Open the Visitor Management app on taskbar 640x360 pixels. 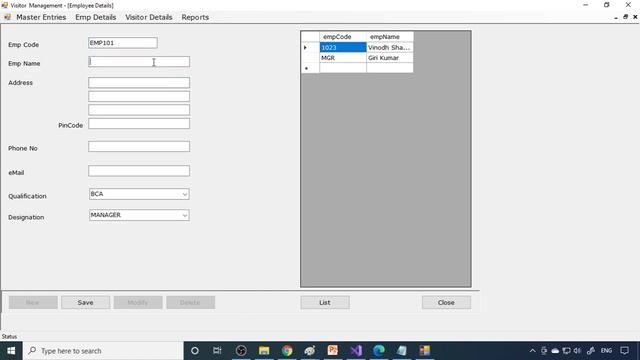[424, 351]
